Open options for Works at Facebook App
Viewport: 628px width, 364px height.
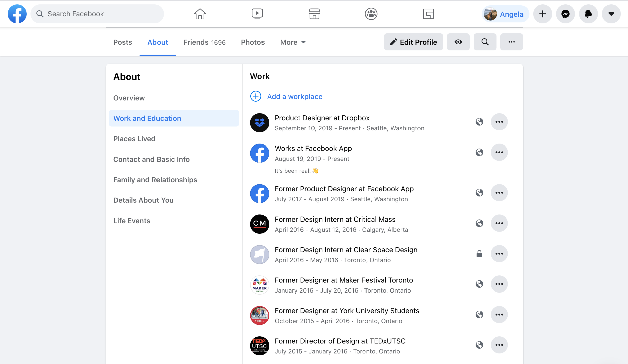[499, 152]
